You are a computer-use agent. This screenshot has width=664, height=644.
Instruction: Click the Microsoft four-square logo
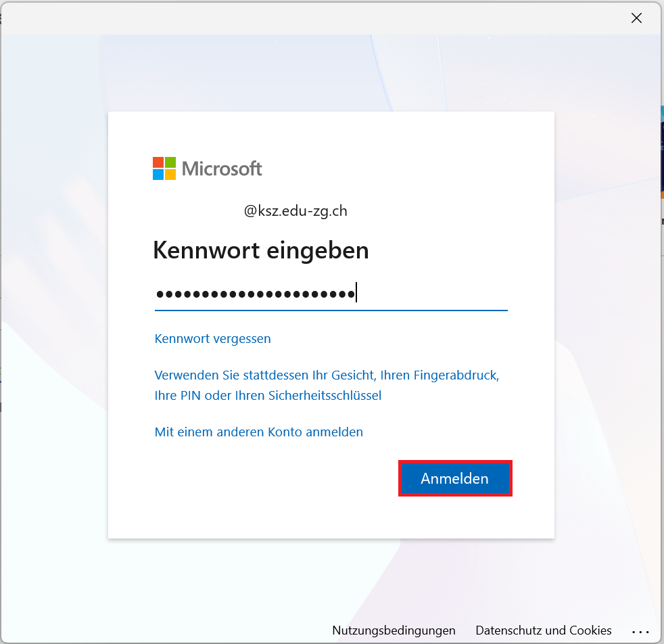coord(164,168)
